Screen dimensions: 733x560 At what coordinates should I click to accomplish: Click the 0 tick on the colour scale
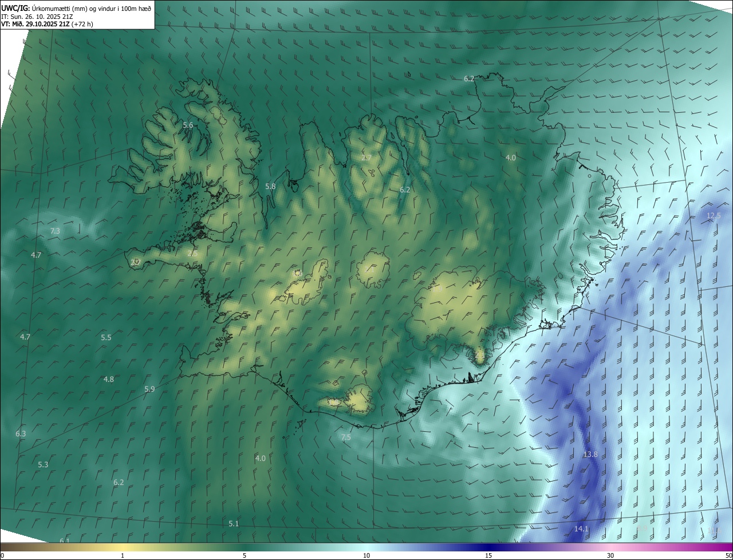coord(2,555)
